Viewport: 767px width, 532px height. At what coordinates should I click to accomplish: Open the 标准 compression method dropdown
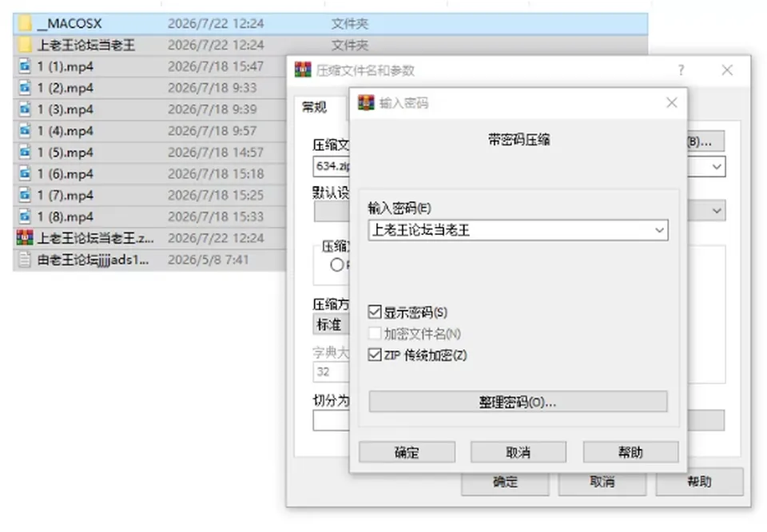click(x=331, y=324)
